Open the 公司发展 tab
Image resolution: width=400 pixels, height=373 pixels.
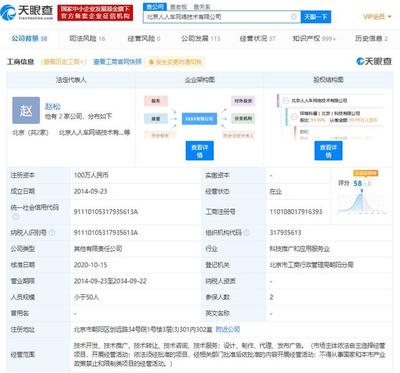[201, 39]
